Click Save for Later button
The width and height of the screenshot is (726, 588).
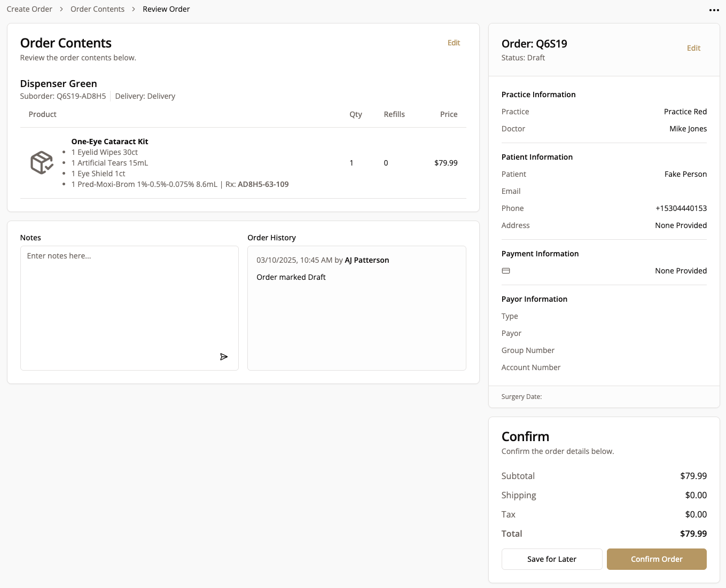click(x=552, y=559)
